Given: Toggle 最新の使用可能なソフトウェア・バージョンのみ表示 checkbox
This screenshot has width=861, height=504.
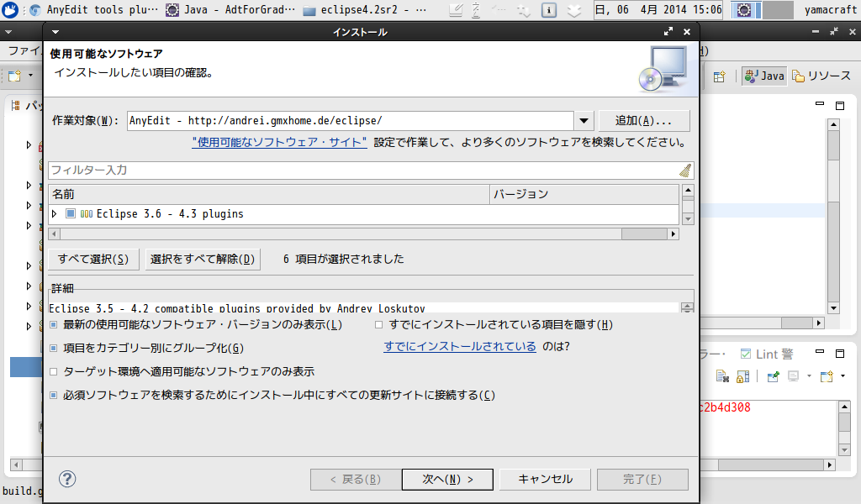Looking at the screenshot, I should tap(53, 325).
